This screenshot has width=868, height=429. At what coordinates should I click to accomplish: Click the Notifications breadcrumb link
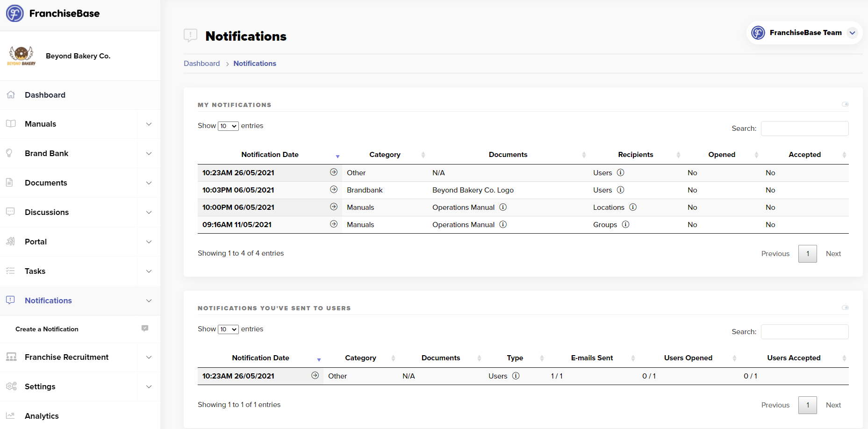(255, 64)
